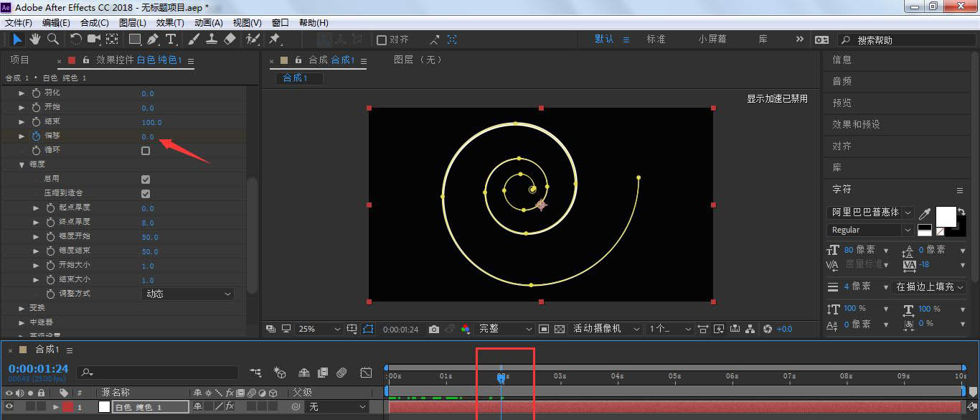Open the 25% magnification dropdown
This screenshot has height=420, width=980.
319,329
